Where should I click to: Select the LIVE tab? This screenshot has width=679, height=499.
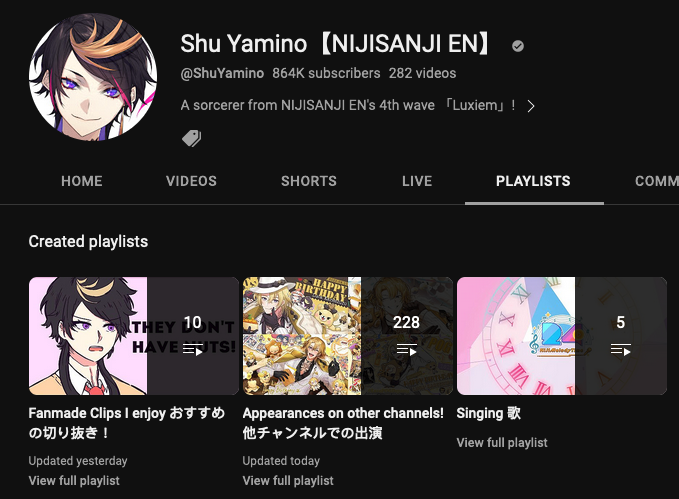point(417,181)
